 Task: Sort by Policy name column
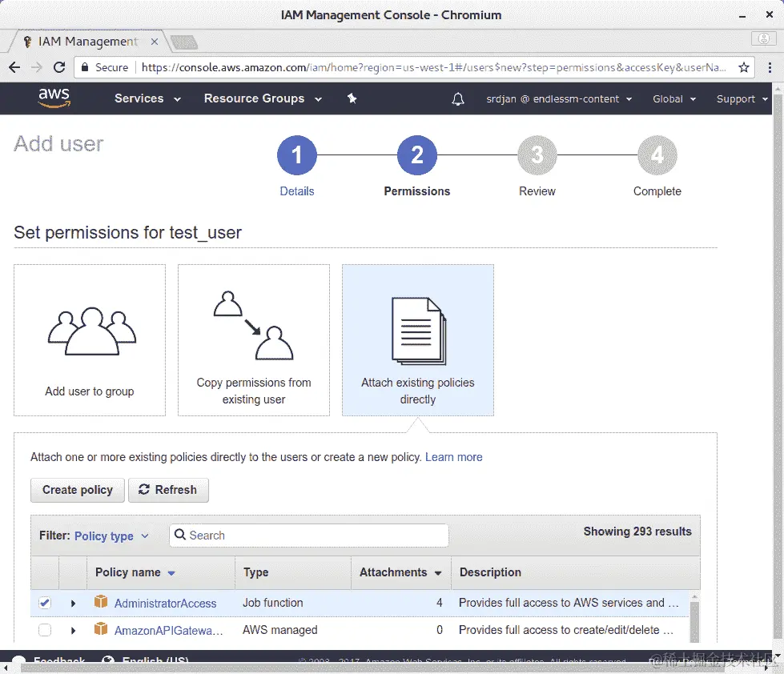135,572
